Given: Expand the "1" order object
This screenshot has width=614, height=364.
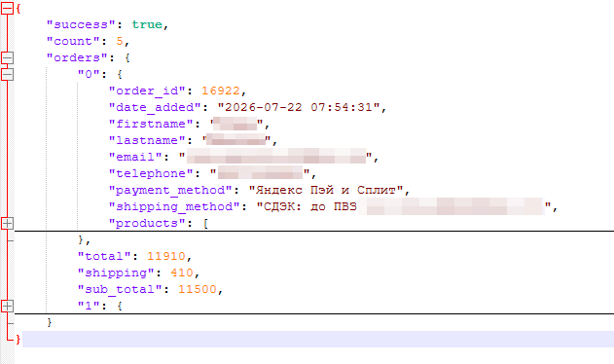Looking at the screenshot, I should coord(7,306).
